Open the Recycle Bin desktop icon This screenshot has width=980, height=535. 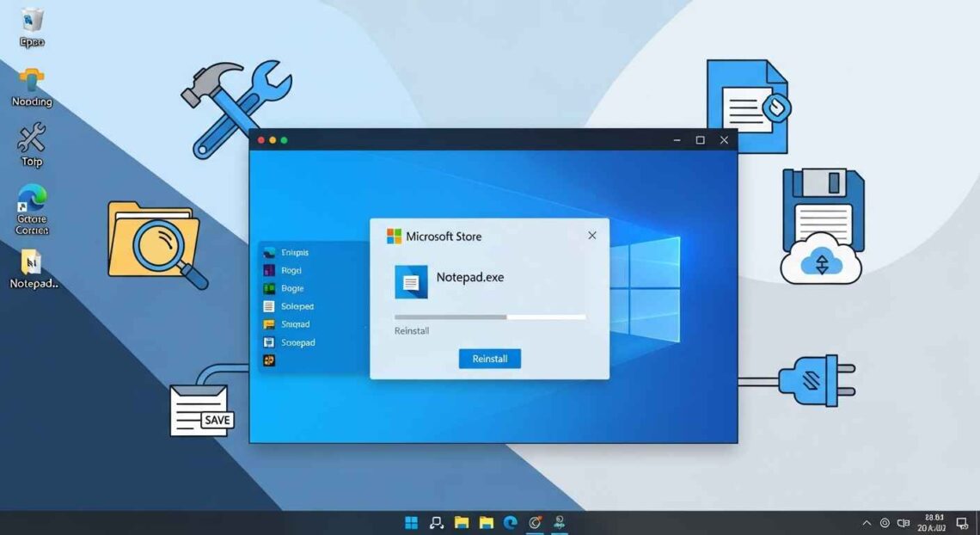pyautogui.click(x=32, y=22)
